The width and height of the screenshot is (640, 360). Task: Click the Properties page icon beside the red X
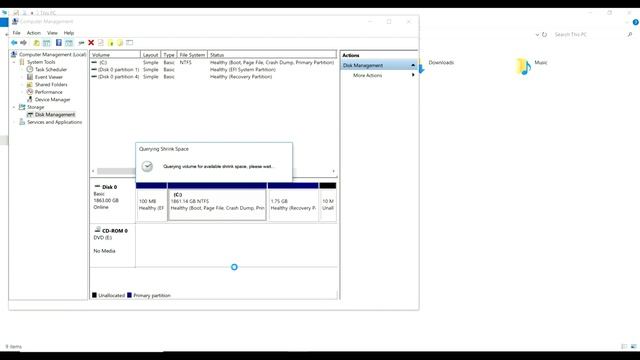click(x=100, y=42)
